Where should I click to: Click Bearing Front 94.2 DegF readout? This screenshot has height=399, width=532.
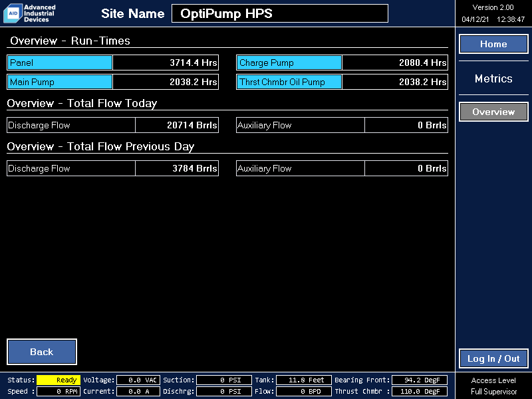[420, 380]
